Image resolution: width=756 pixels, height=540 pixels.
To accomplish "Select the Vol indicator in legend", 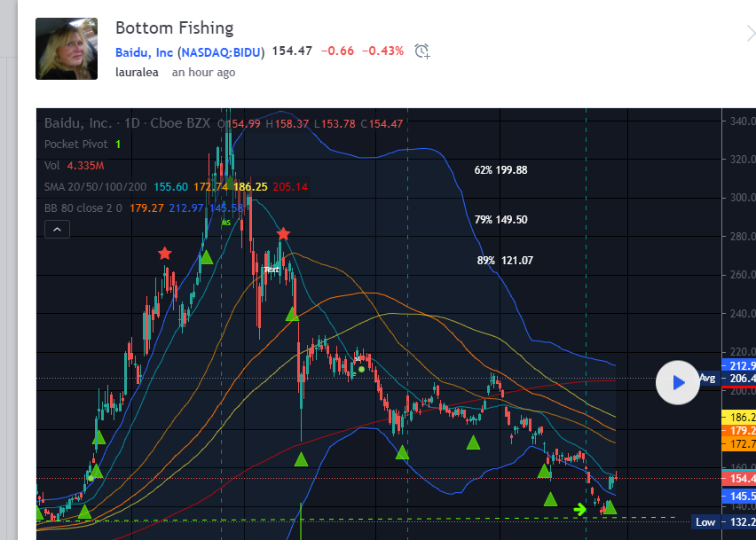I will point(51,165).
